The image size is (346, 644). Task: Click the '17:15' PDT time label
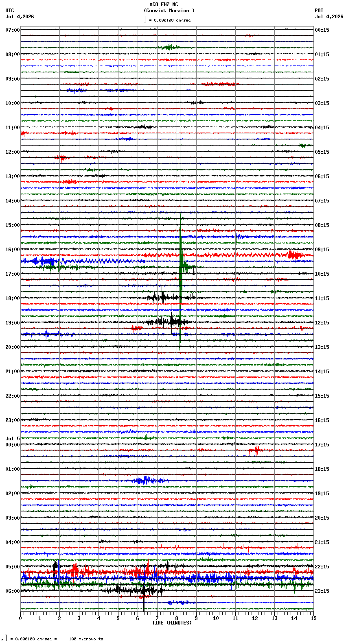(x=322, y=445)
